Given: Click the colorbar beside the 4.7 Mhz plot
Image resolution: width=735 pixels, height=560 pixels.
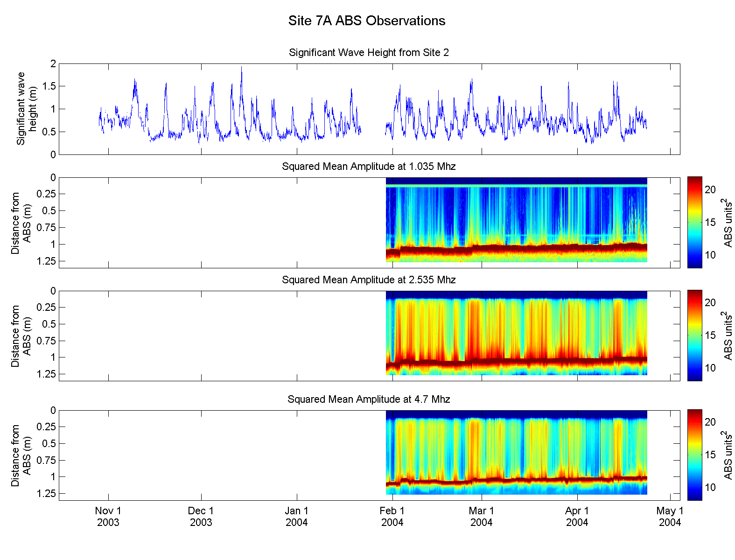Looking at the screenshot, I should point(694,455).
